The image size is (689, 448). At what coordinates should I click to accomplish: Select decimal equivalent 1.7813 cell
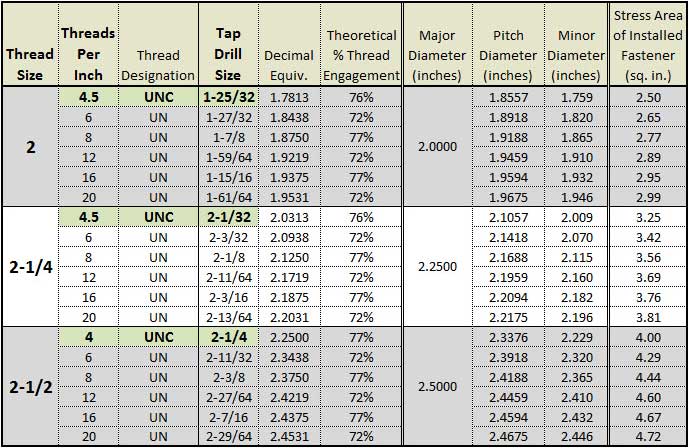click(289, 97)
